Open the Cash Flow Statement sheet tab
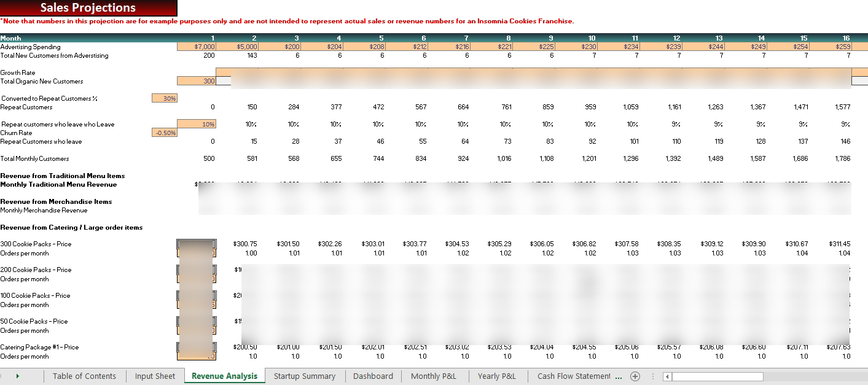868x385 pixels. [x=574, y=376]
